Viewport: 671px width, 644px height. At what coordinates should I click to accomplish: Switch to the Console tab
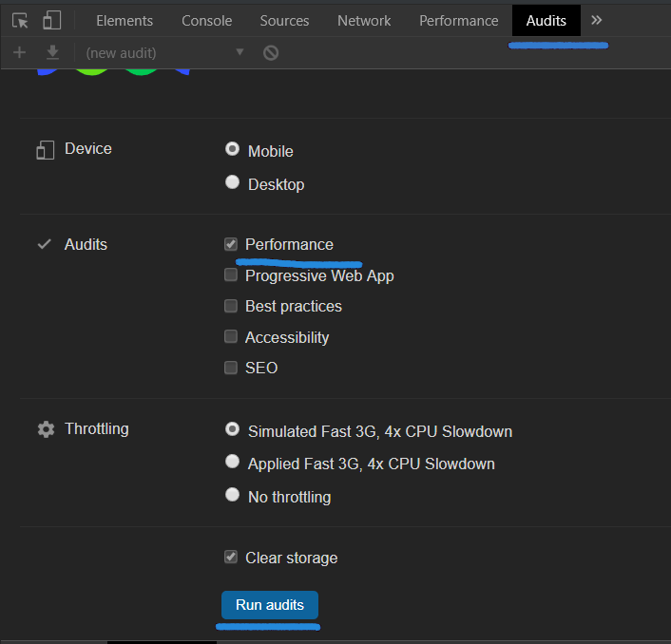206,21
